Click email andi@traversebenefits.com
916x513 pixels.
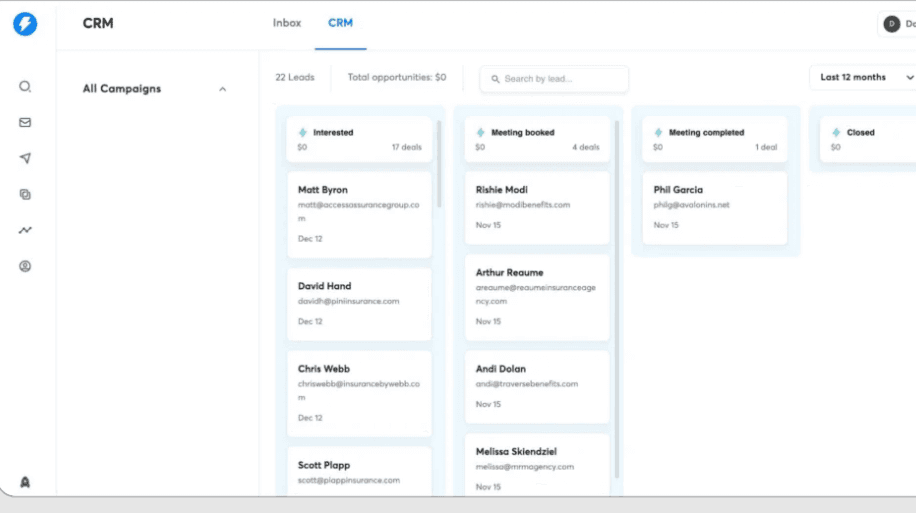click(x=527, y=384)
